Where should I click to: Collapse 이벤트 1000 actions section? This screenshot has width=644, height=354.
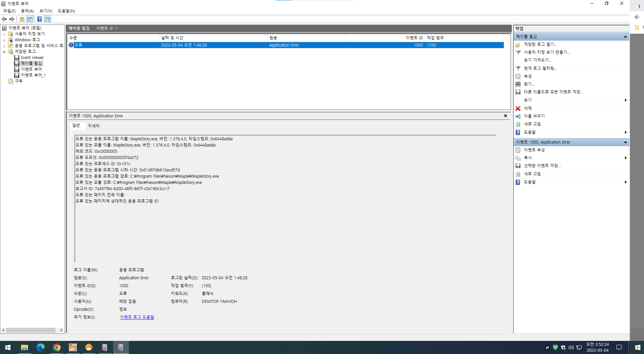point(625,142)
